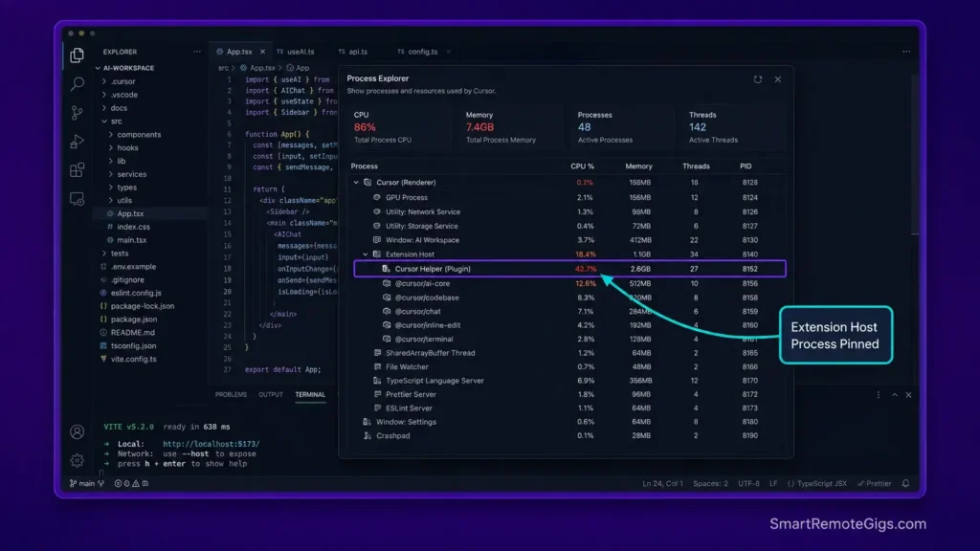Click TypeScript JSX language mode in status bar

pyautogui.click(x=817, y=483)
